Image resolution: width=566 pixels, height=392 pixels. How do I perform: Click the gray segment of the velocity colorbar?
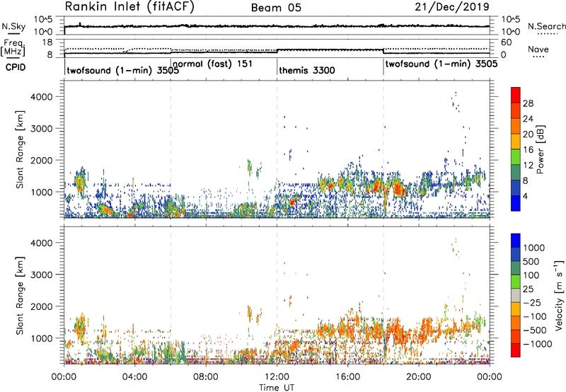tap(516, 295)
